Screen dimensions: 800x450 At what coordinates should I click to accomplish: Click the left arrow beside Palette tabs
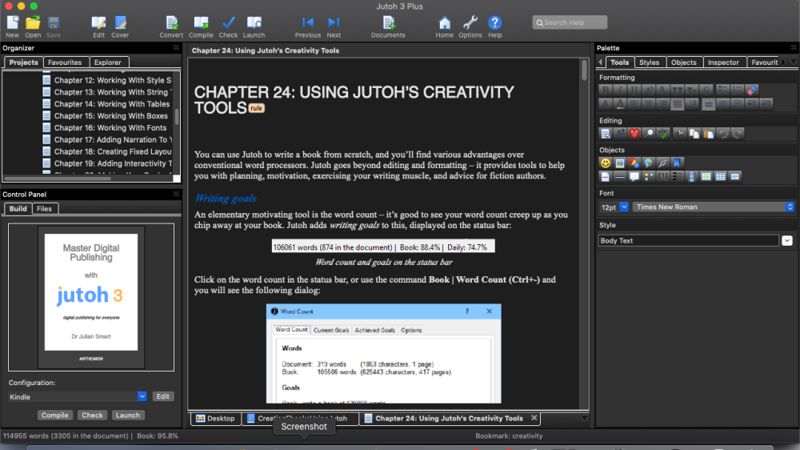(x=601, y=62)
